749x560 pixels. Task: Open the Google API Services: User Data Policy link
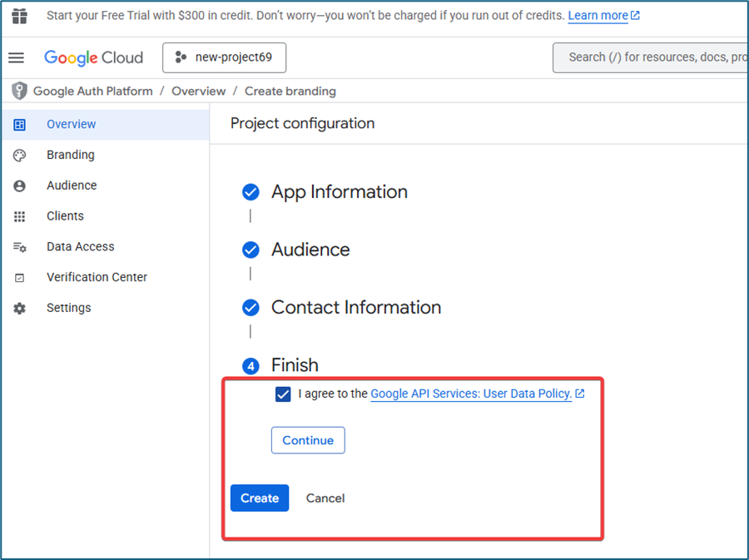coord(471,394)
